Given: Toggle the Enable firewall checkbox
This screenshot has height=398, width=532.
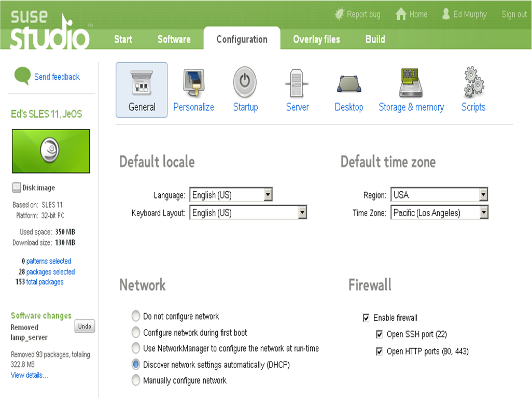Looking at the screenshot, I should pyautogui.click(x=366, y=318).
